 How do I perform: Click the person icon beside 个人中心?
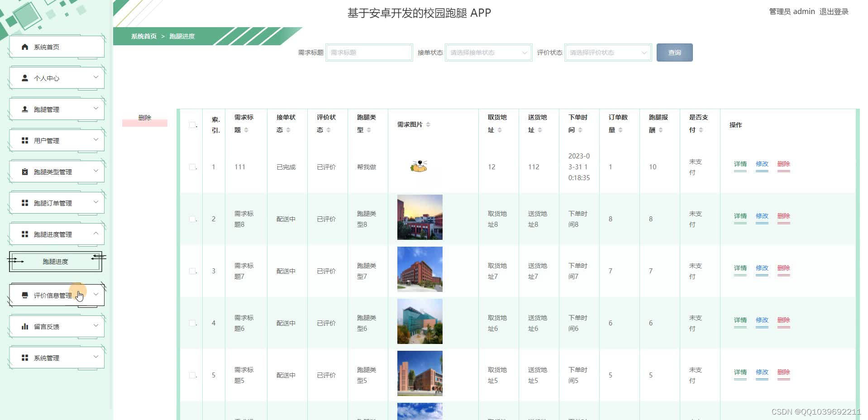pyautogui.click(x=25, y=78)
